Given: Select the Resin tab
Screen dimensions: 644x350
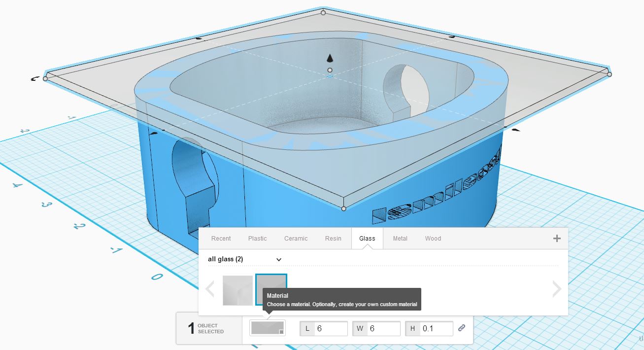Looking at the screenshot, I should pyautogui.click(x=333, y=239).
